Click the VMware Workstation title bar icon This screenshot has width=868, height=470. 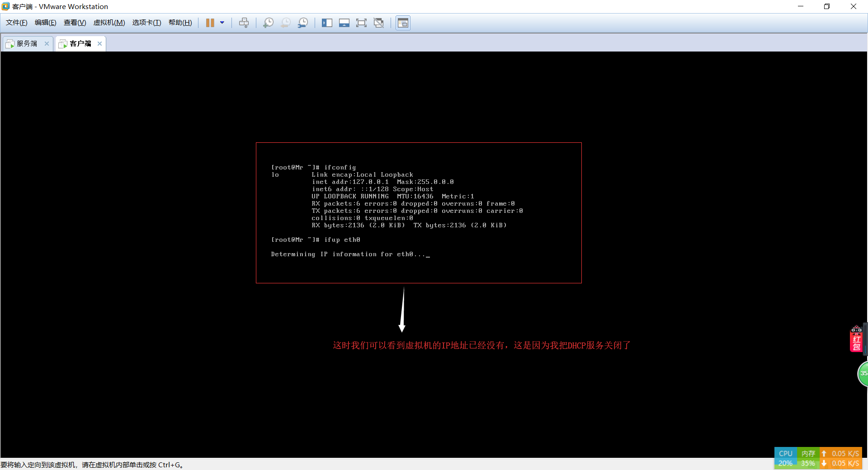pos(5,6)
